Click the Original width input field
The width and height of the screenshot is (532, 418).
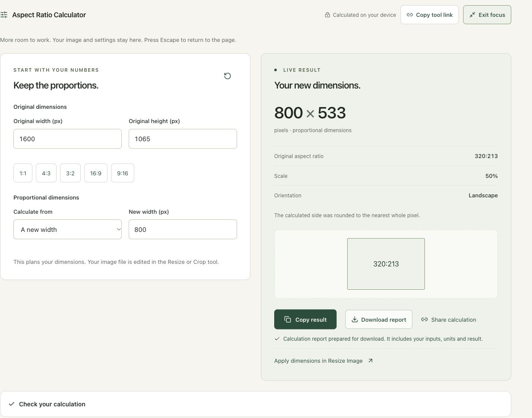67,139
